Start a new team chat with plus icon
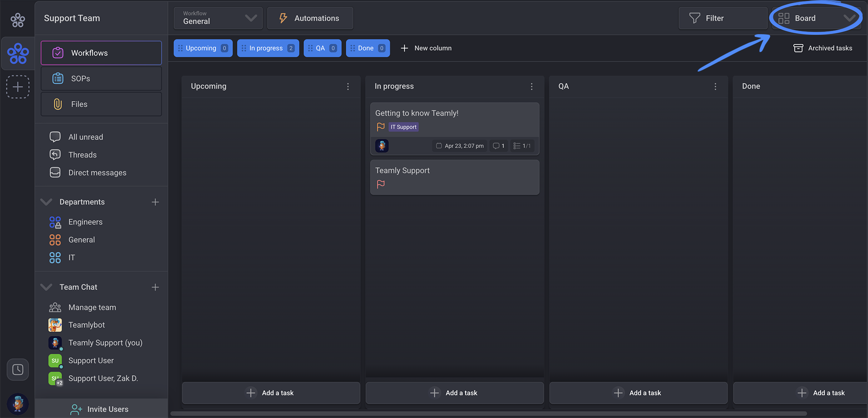The image size is (868, 418). [155, 287]
